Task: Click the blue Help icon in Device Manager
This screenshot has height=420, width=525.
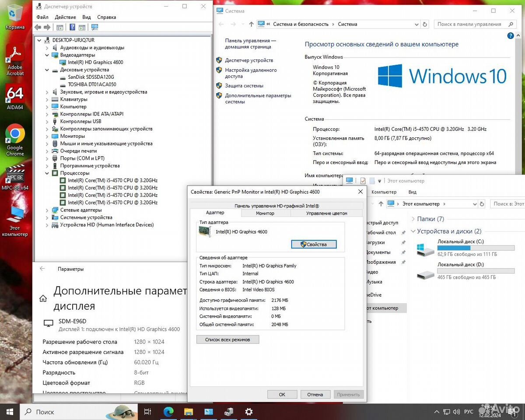Action: (72, 27)
